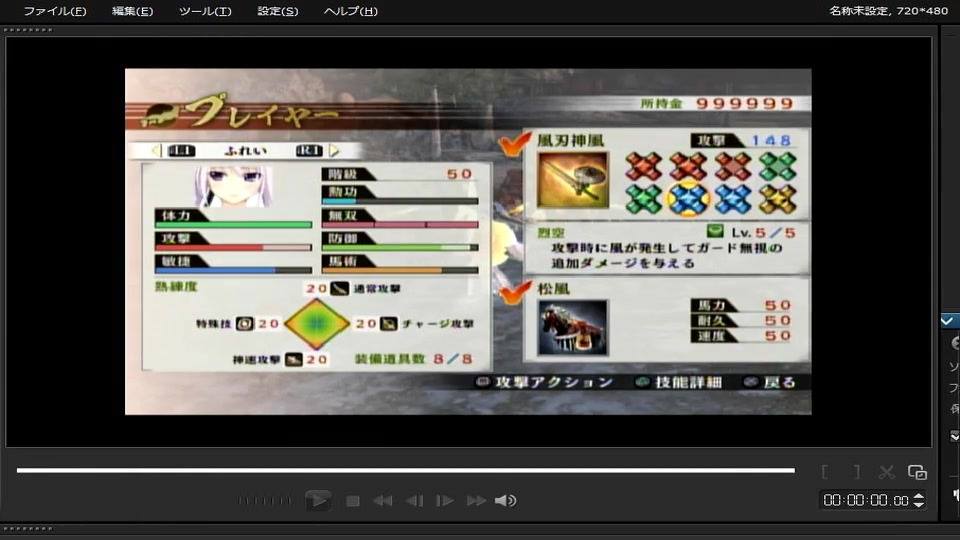Step forward one frame
The height and width of the screenshot is (540, 960).
[444, 501]
